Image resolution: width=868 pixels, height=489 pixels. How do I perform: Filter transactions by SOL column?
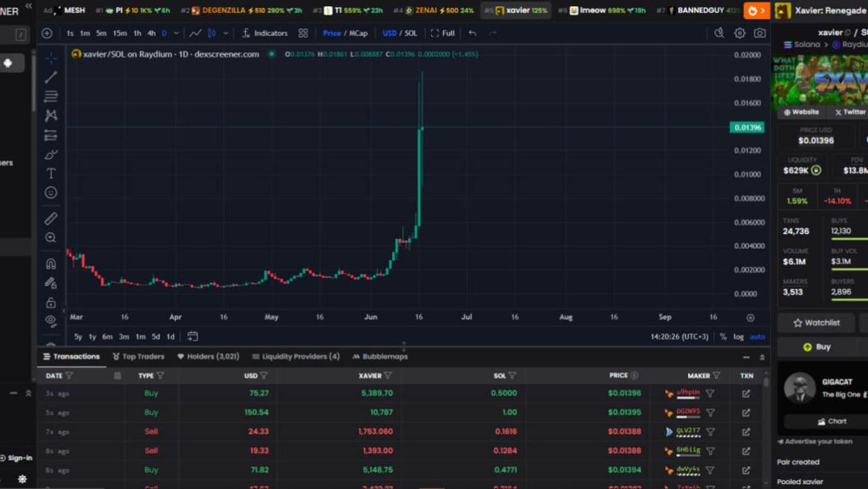512,376
